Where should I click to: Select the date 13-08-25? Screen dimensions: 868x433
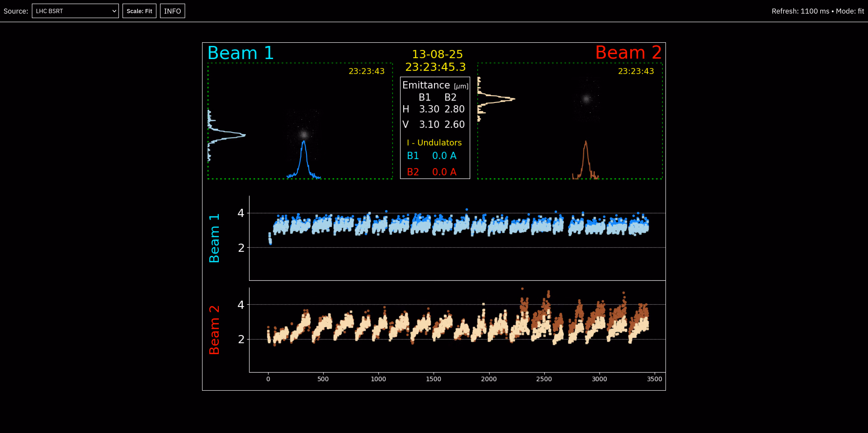[437, 54]
